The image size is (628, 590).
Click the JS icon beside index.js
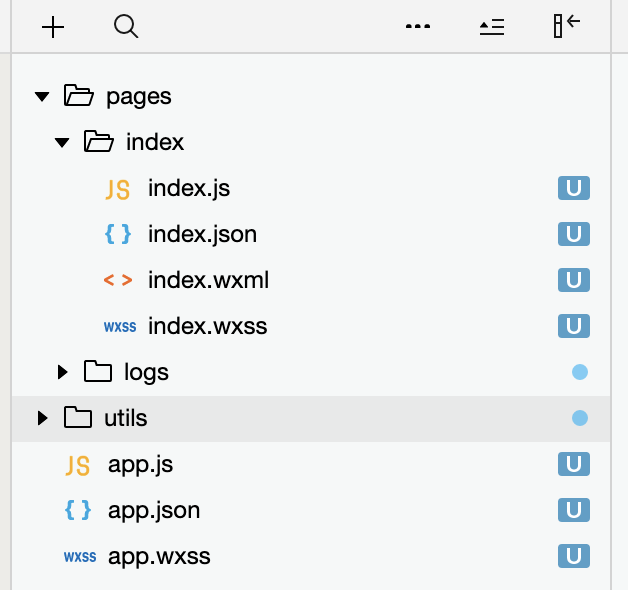click(x=117, y=189)
